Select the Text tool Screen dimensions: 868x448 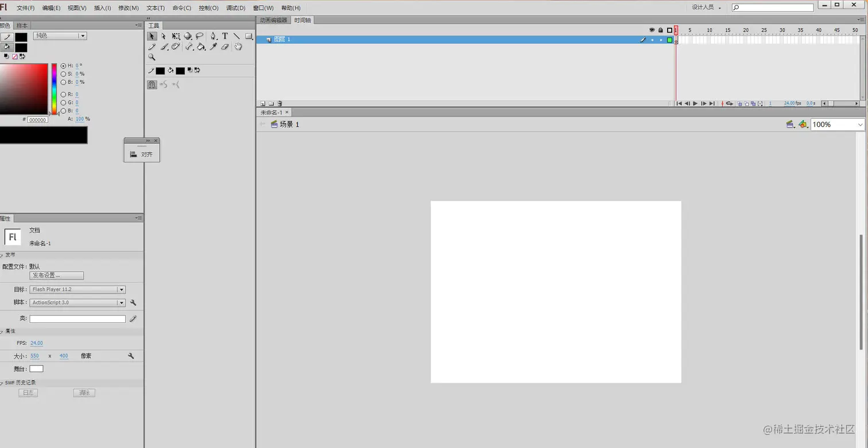coord(225,36)
